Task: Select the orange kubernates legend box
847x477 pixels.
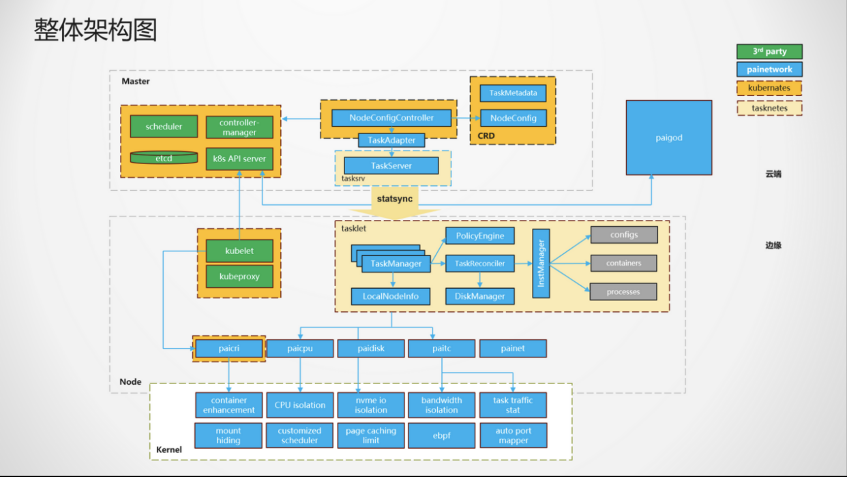Action: (x=769, y=88)
